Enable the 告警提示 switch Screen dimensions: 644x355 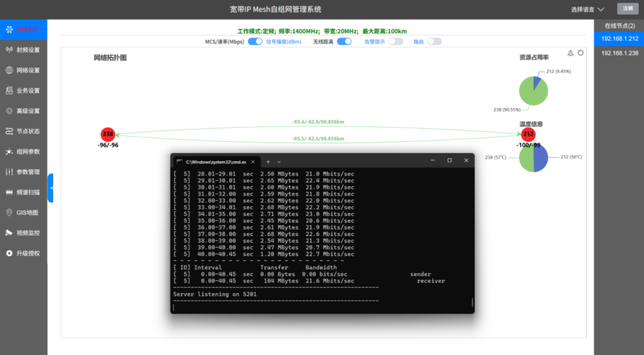click(396, 42)
